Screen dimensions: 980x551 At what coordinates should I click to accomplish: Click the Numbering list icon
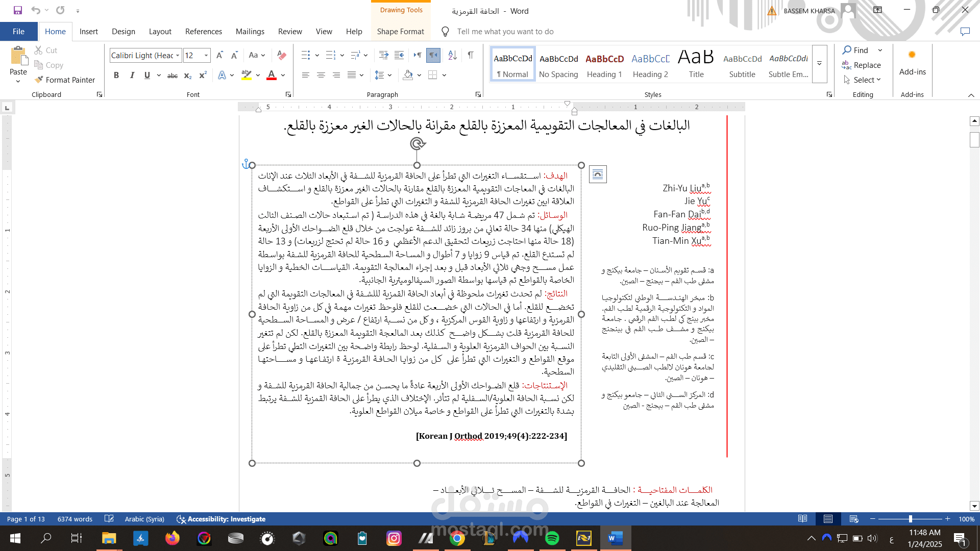(x=331, y=55)
